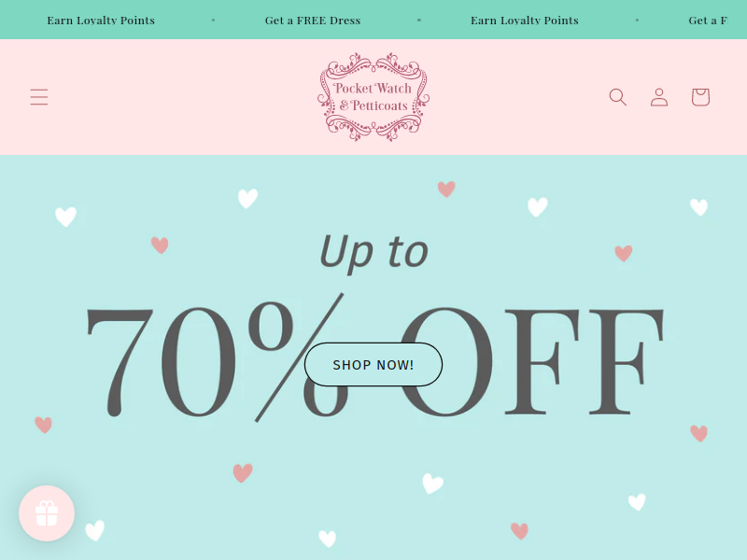Viewport: 747px width, 560px height.
Task: Click the Up to italic banner text
Action: [x=373, y=253]
